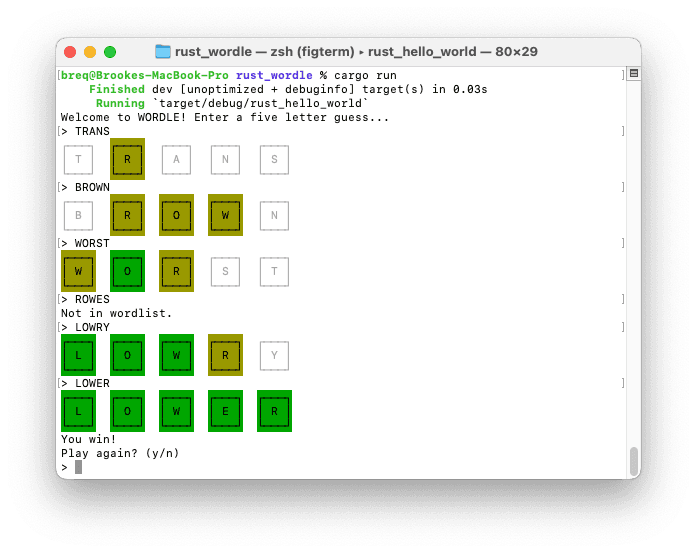Click the small icon above the scrollbar
The image size is (697, 553).
633,74
